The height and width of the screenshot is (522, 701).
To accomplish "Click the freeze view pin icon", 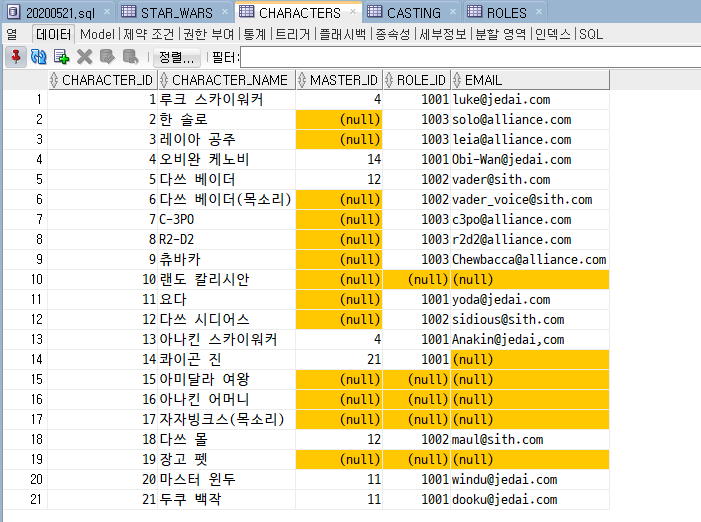I will 16,57.
